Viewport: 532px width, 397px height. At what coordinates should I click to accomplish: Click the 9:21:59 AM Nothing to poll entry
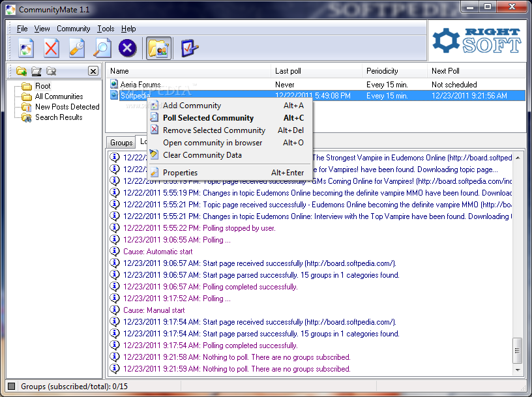point(237,369)
